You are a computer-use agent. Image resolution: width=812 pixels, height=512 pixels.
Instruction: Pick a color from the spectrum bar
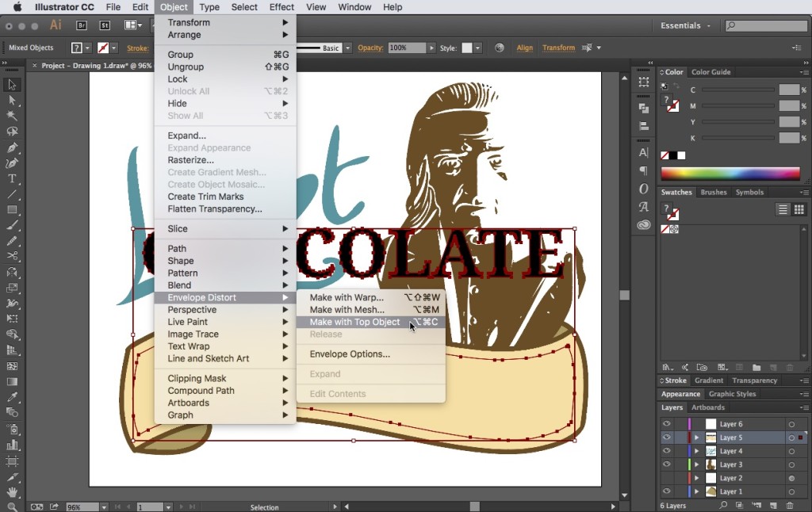tap(730, 174)
